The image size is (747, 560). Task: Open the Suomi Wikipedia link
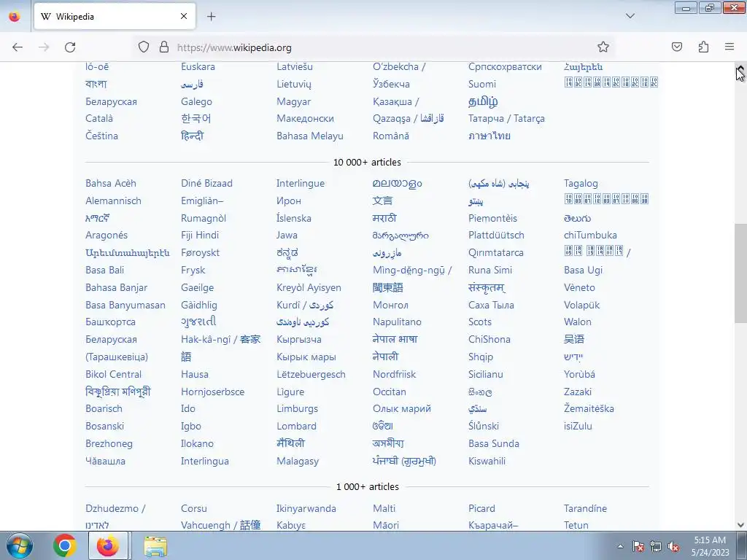point(481,85)
